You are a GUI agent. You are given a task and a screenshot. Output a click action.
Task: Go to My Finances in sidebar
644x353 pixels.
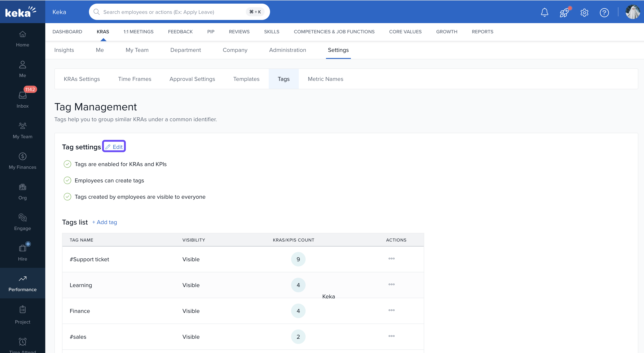pos(22,161)
